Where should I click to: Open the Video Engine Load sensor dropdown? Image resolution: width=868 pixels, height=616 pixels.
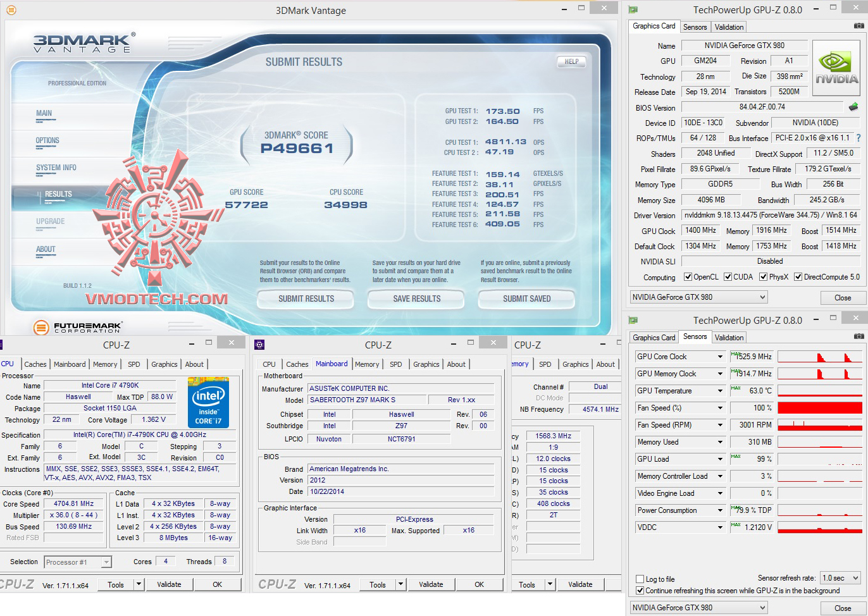click(x=720, y=493)
